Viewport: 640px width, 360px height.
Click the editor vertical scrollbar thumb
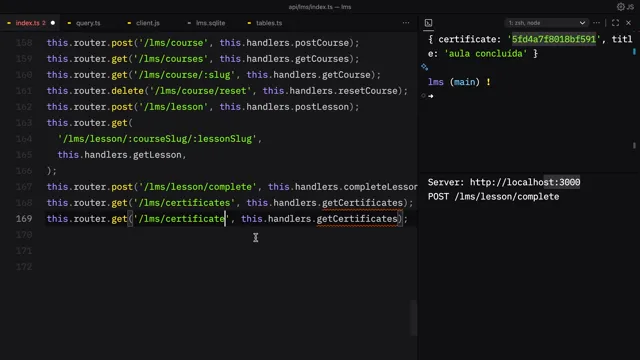tap(414, 318)
